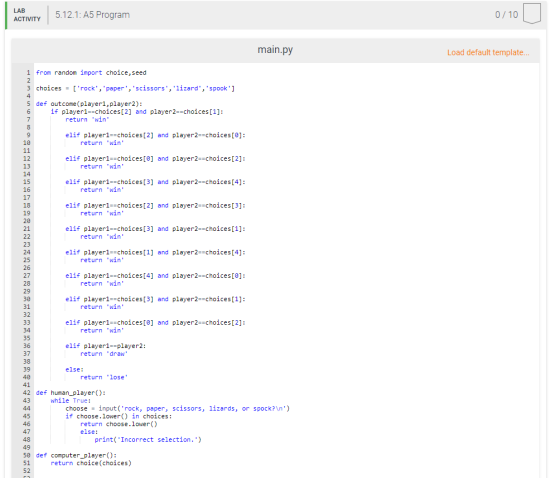Click the choices list definition on line 3
The height and width of the screenshot is (478, 560).
point(135,88)
